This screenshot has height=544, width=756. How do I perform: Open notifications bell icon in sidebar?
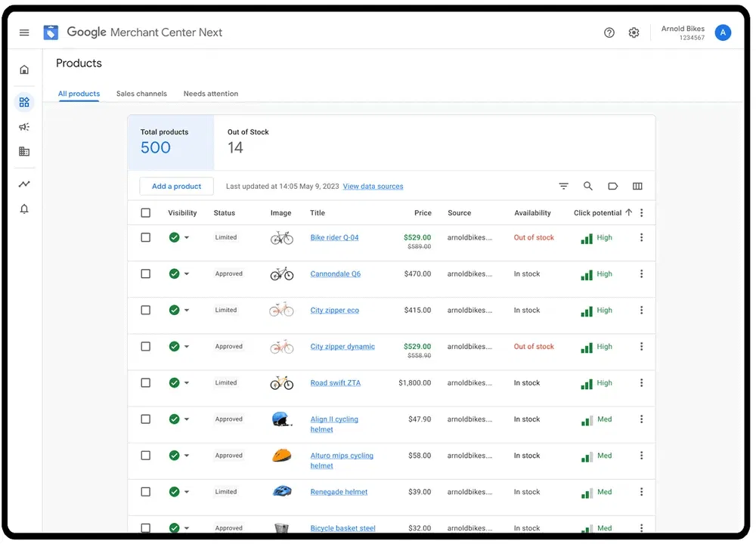coord(24,209)
